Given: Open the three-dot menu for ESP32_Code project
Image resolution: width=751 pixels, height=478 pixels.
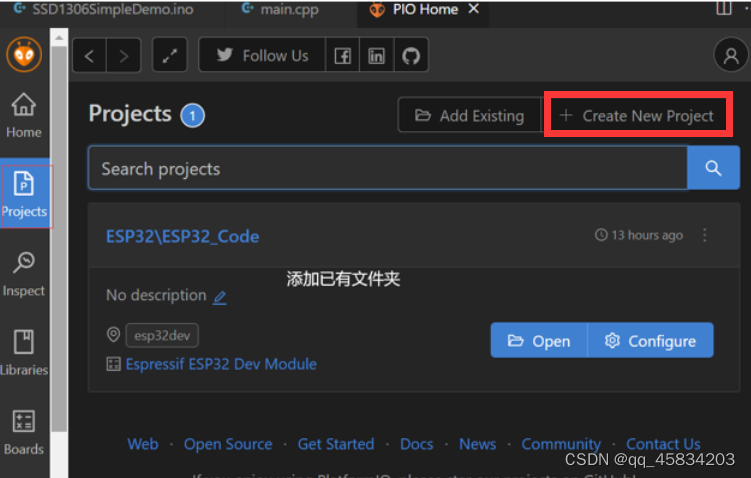Looking at the screenshot, I should point(704,235).
